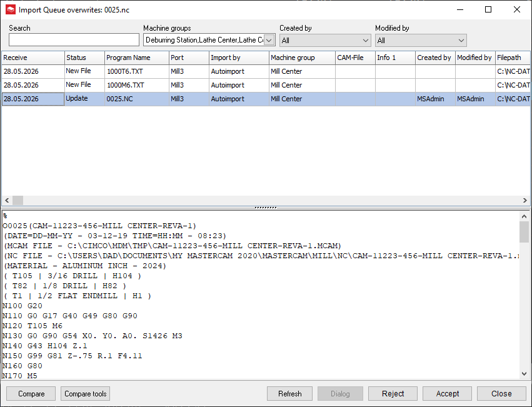Click the Close button at bottom

[x=501, y=394]
